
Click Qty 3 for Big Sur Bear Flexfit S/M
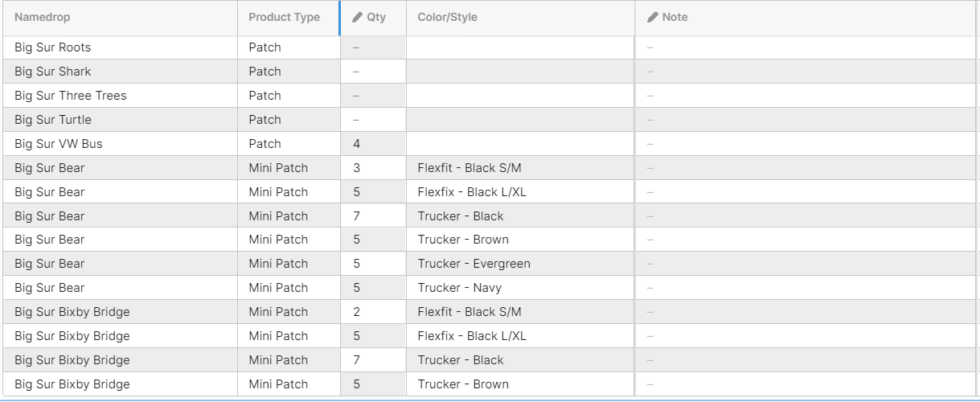[x=373, y=168]
